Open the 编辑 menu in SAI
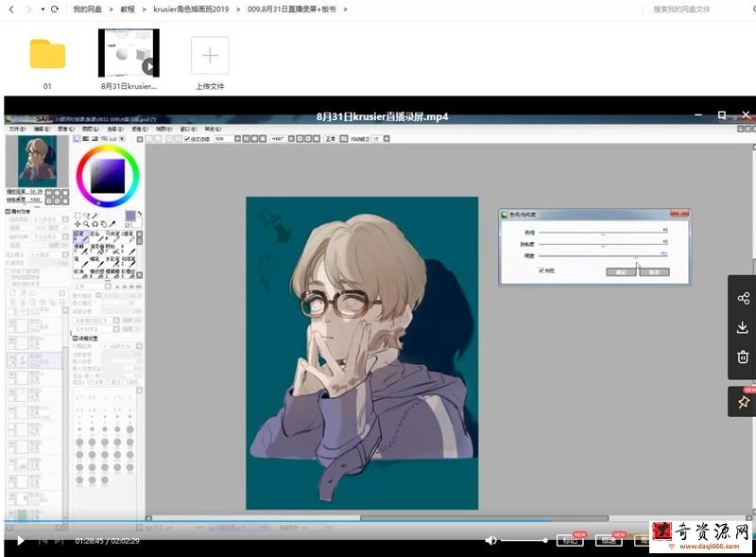The height and width of the screenshot is (557, 756). (x=42, y=129)
